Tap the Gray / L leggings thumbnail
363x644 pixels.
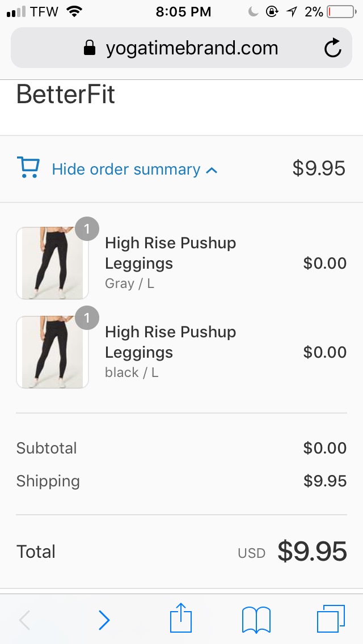52,263
